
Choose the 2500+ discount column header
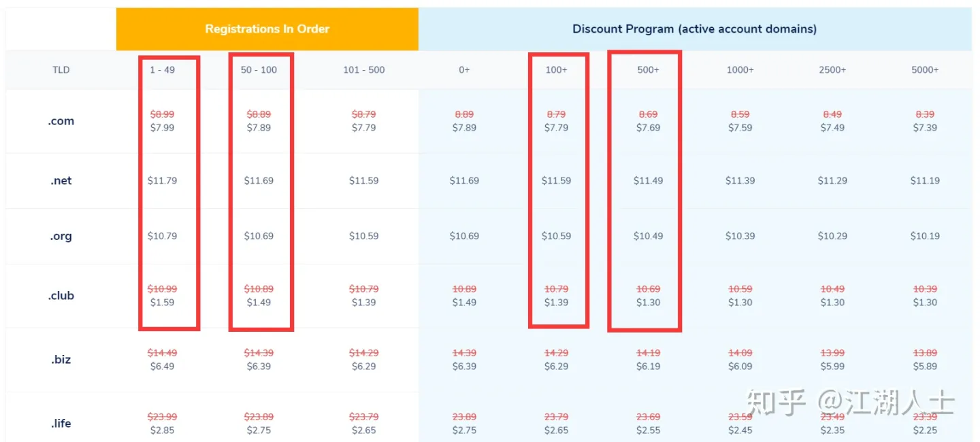point(832,70)
